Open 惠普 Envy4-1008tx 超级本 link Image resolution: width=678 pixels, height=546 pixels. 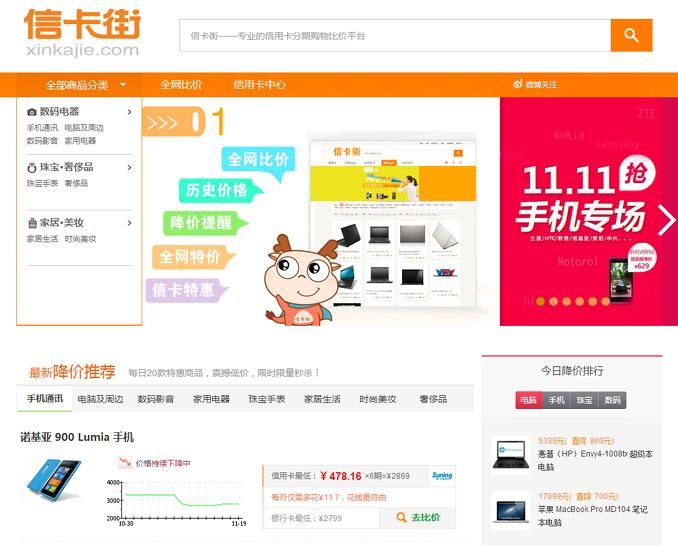(595, 460)
